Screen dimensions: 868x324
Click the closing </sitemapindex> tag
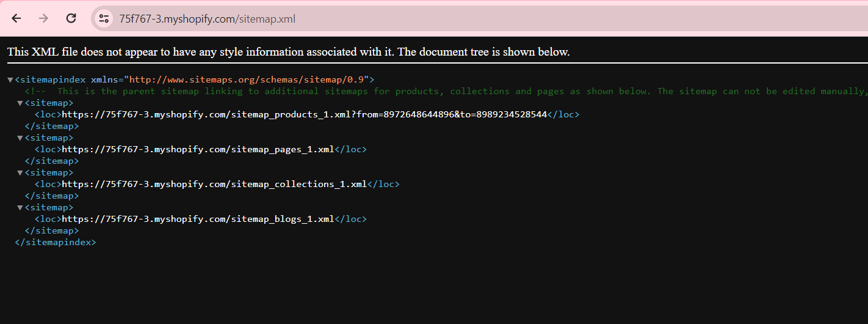[56, 242]
